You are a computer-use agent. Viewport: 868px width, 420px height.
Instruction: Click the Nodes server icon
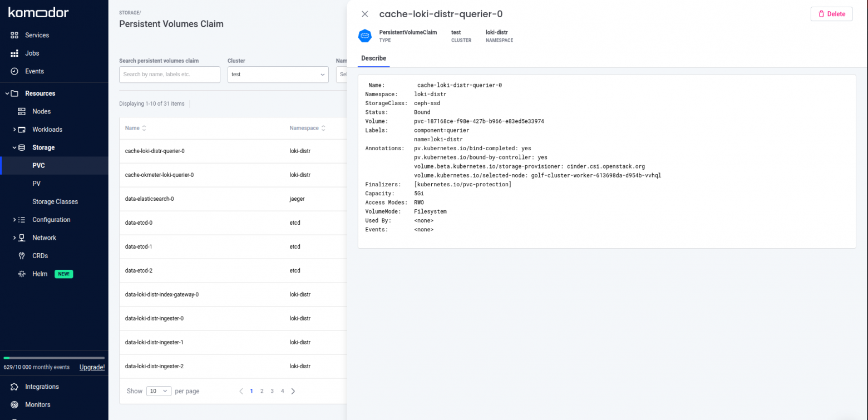pos(22,111)
